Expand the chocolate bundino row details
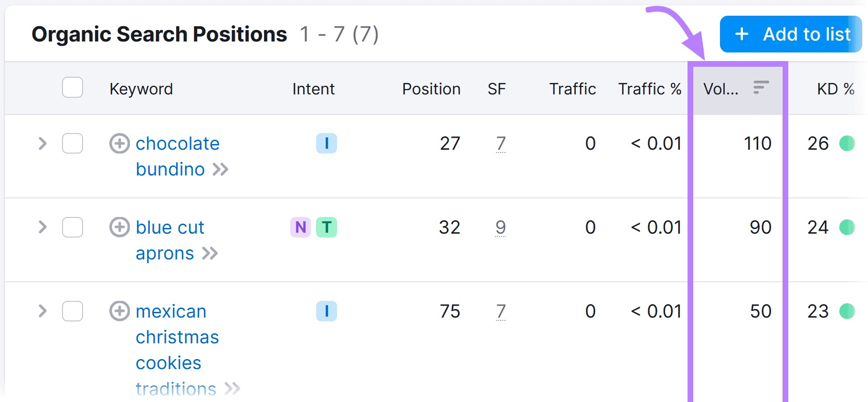Viewport: 868px width, 402px height. pyautogui.click(x=42, y=144)
